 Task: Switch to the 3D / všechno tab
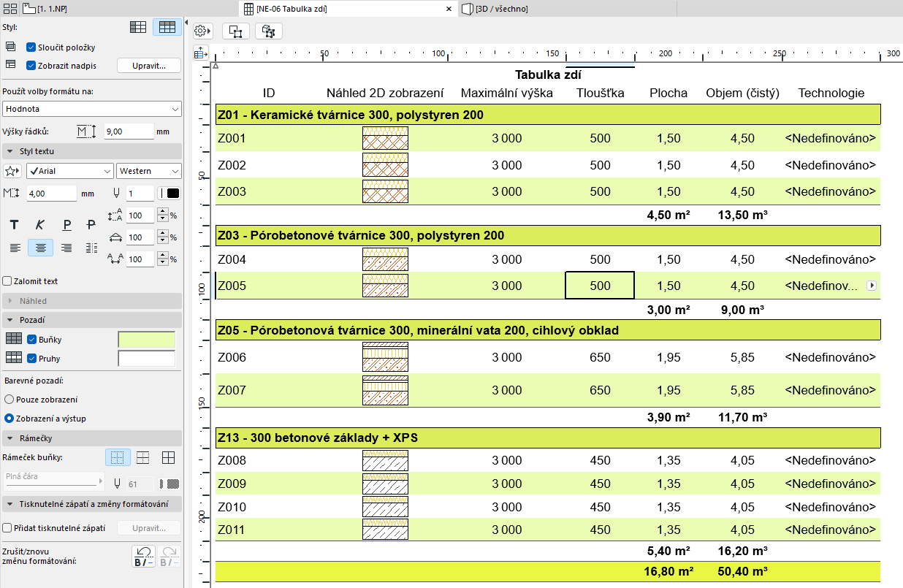pos(500,9)
